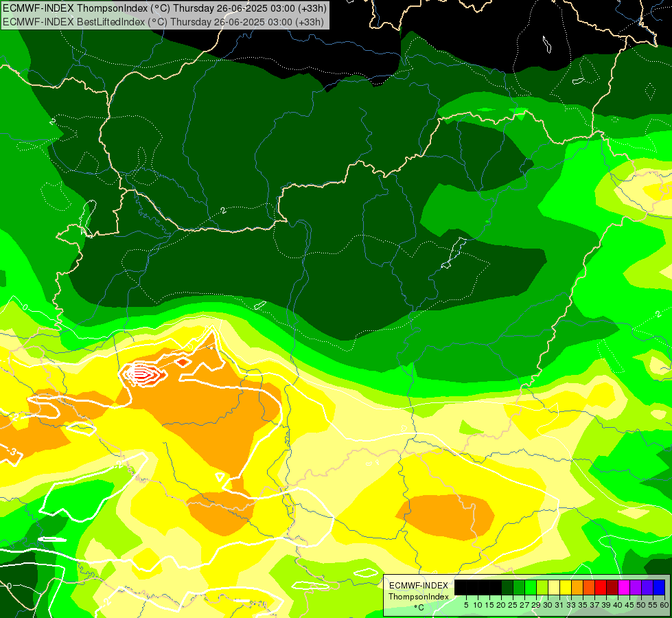Click the magenta 40–45 legend swatch

(x=623, y=587)
